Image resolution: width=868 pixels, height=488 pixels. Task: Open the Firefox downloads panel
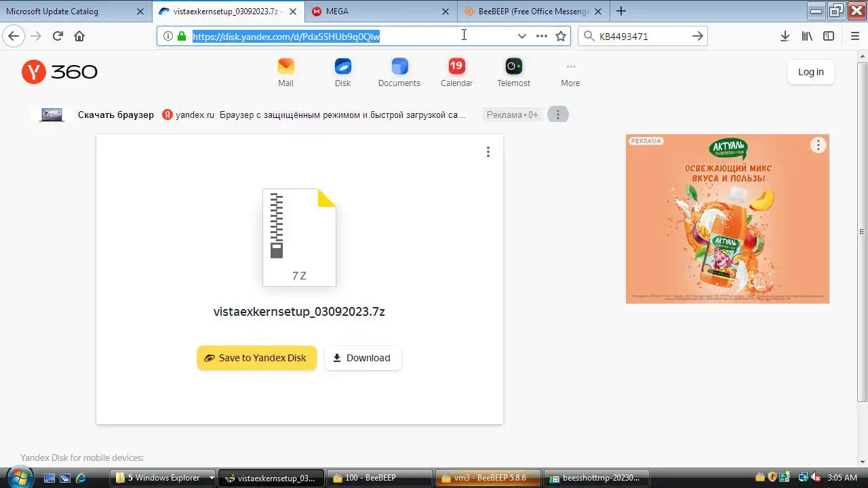785,37
